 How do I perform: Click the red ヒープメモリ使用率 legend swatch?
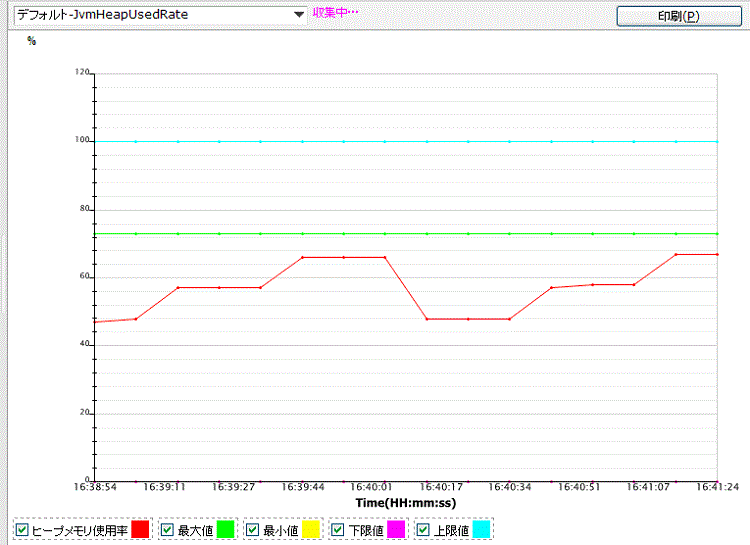point(141,530)
